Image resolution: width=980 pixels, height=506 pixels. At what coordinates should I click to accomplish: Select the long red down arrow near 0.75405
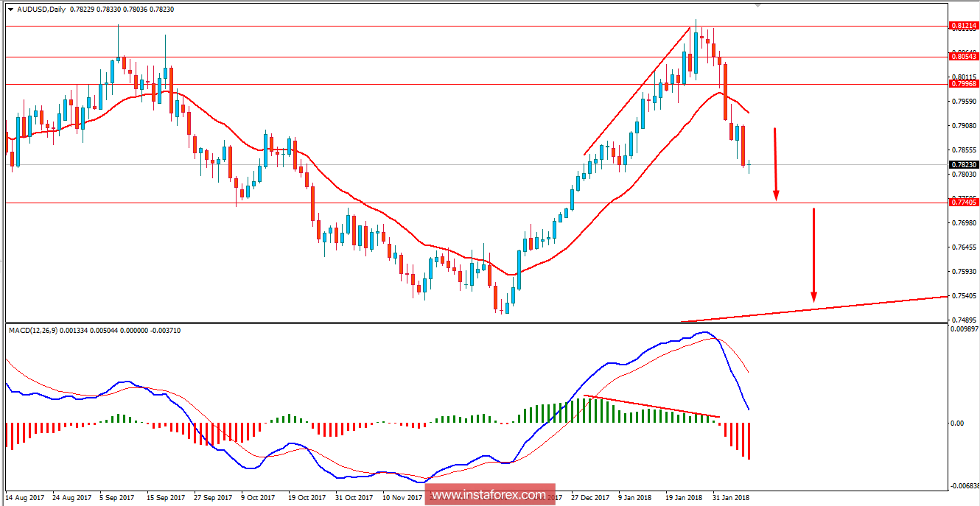(x=813, y=254)
